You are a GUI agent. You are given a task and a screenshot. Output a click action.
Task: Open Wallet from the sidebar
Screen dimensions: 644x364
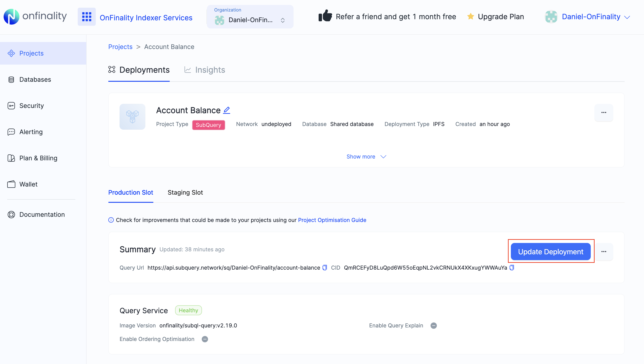pos(28,184)
